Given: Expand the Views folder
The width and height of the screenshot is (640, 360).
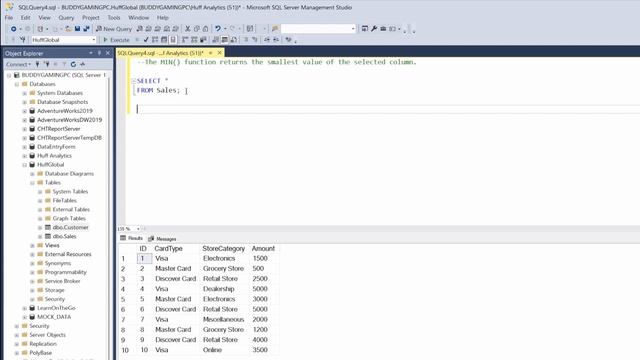Looking at the screenshot, I should coord(32,246).
